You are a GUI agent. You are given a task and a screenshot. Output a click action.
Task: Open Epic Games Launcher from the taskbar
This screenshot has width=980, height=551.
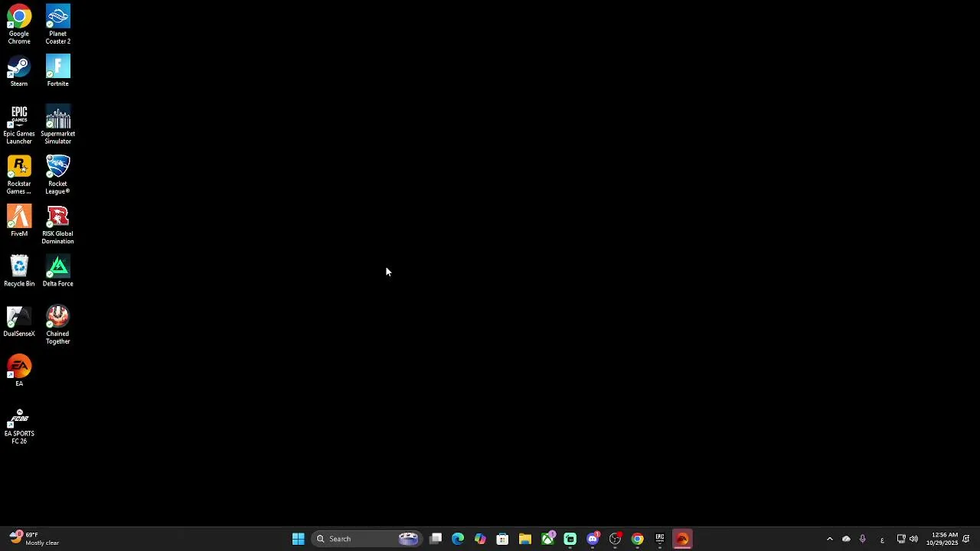click(x=659, y=539)
